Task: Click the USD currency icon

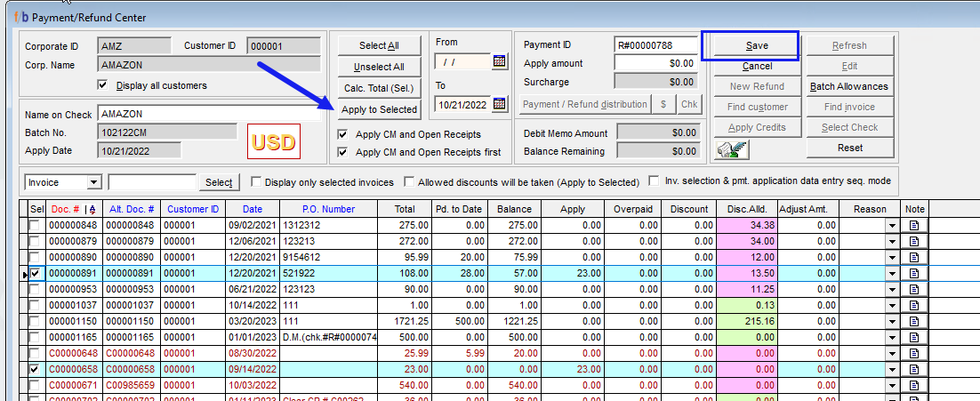Action: point(273,141)
